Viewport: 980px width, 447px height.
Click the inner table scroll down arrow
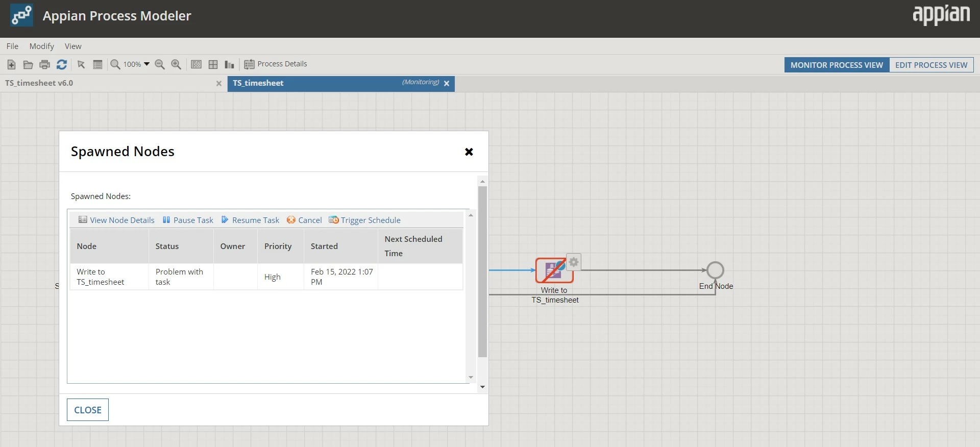[471, 378]
